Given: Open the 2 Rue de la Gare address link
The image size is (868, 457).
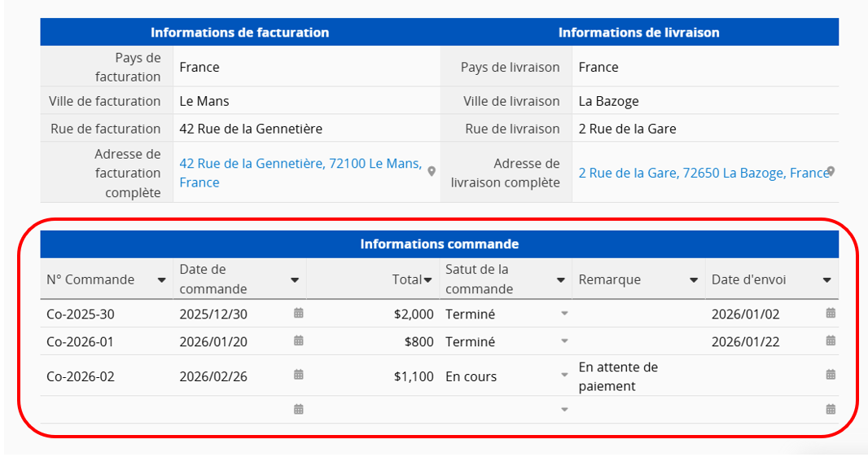Looking at the screenshot, I should [x=702, y=173].
